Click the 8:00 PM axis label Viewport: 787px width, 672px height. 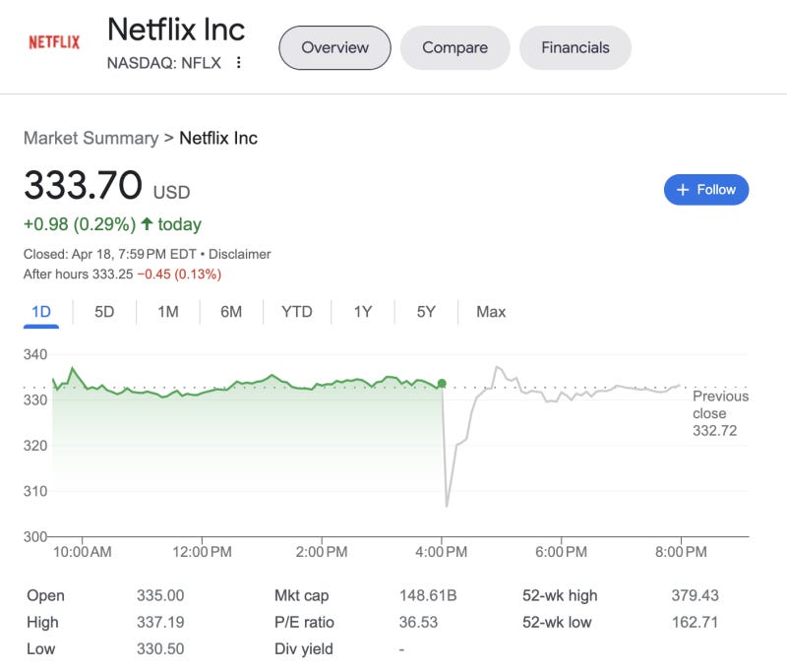[681, 552]
